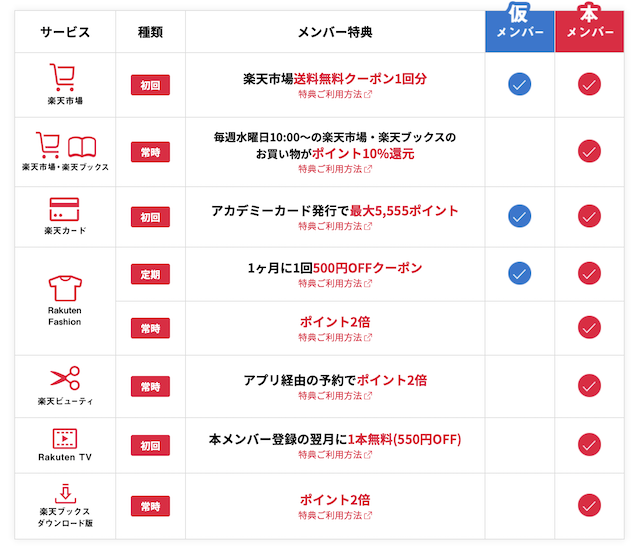Viewport: 640px width, 550px height.
Task: Click the 楽天カード credit card icon
Action: pyautogui.click(x=64, y=210)
